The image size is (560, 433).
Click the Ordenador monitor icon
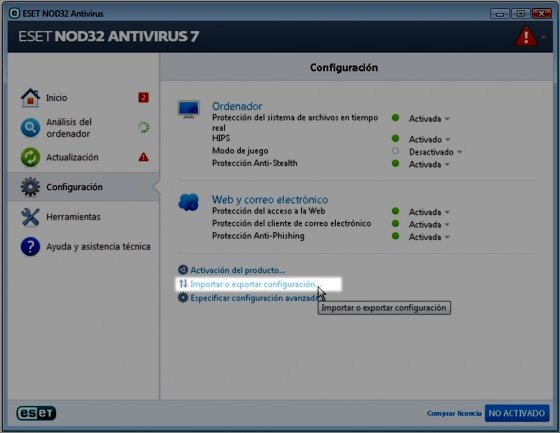click(x=189, y=109)
